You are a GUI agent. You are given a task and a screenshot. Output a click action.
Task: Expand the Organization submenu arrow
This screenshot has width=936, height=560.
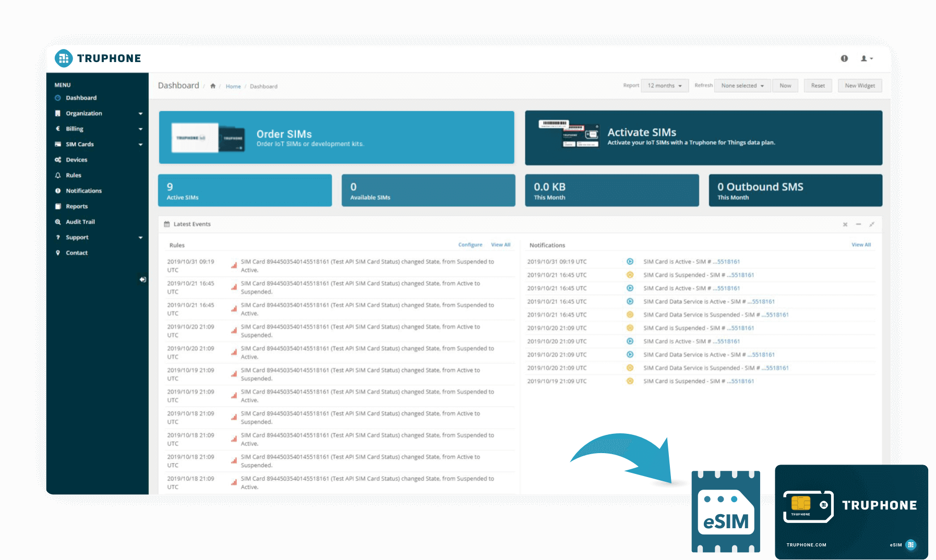pos(140,114)
